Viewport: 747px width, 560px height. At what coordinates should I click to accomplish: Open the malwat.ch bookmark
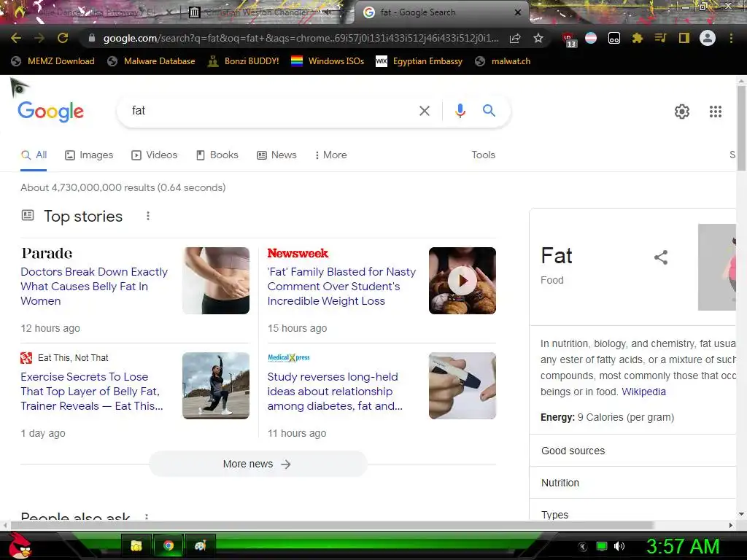point(503,61)
